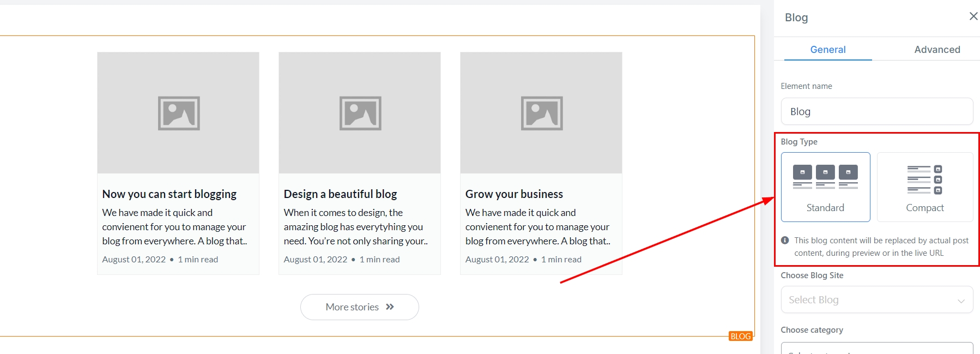Open the Grow your business post title
Viewport: 980px width, 354px height.
(514, 194)
